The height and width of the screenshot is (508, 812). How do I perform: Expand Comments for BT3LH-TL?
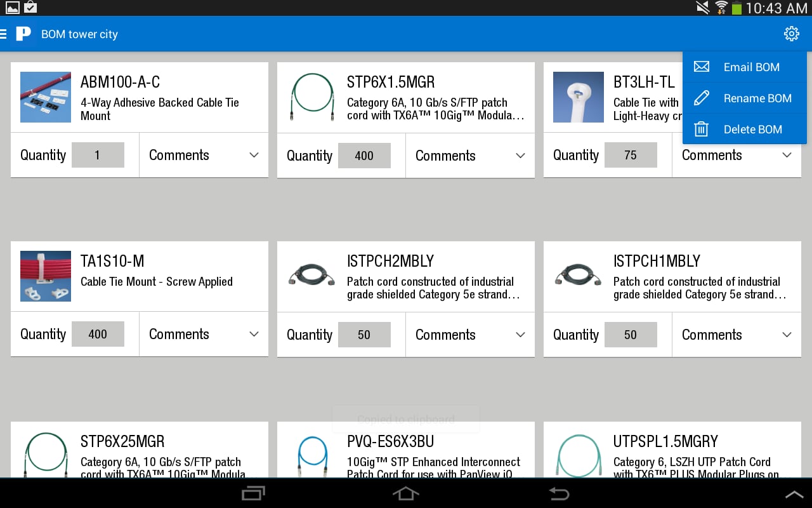pyautogui.click(x=737, y=155)
